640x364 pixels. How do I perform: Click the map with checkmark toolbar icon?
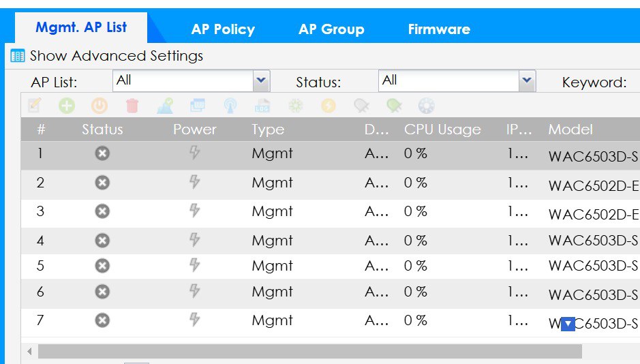coord(165,106)
